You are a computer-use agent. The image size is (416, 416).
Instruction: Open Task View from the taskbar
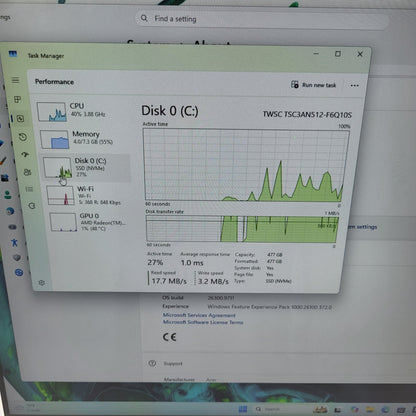click(x=337, y=410)
